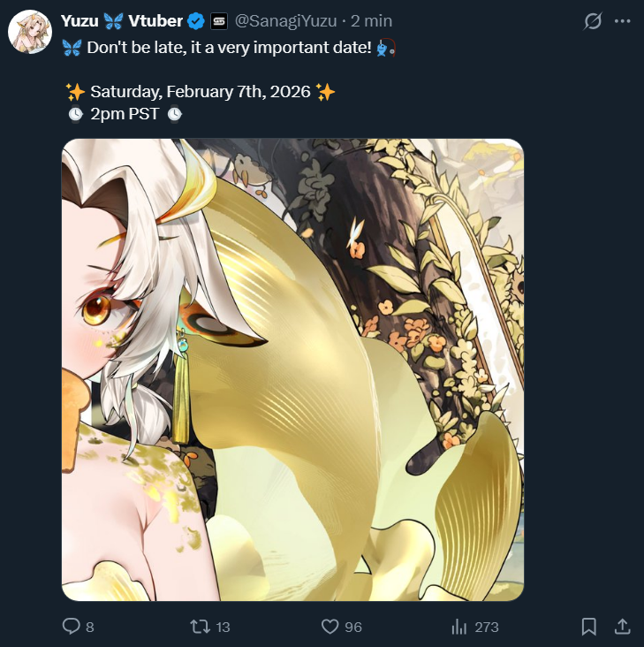Open the share upload icon
This screenshot has height=647, width=644.
[x=623, y=627]
